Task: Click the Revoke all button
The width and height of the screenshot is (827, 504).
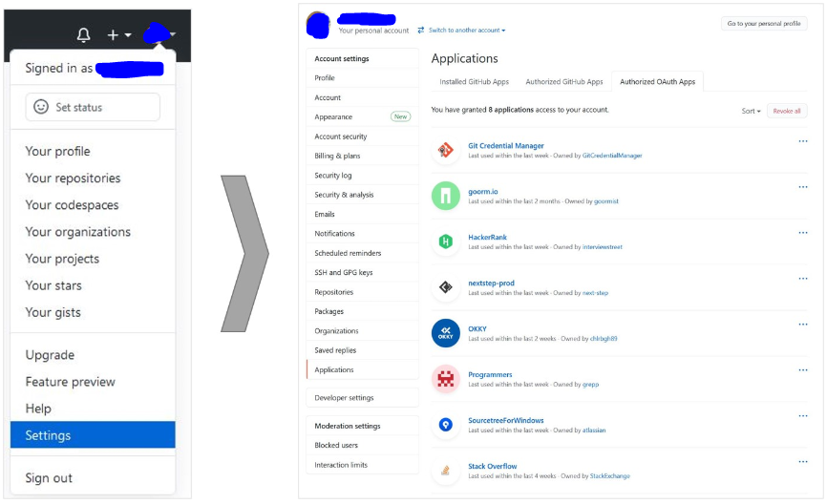Action: [x=786, y=112]
